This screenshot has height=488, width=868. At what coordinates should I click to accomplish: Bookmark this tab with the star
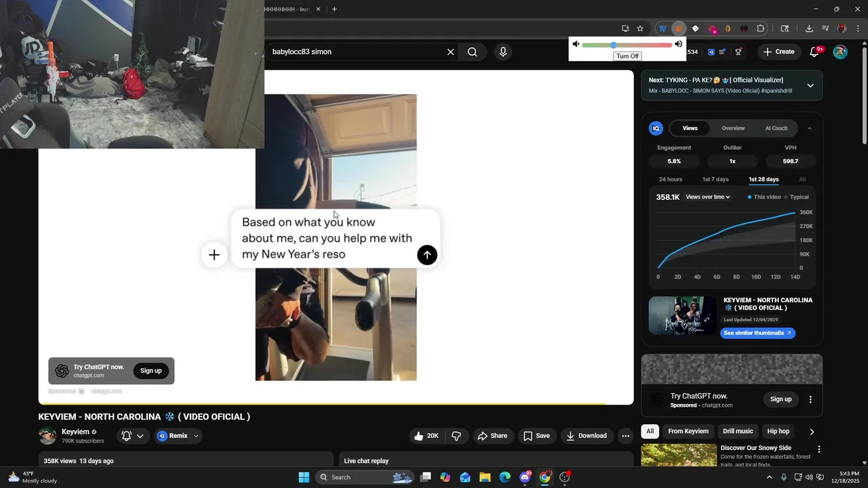pos(640,28)
